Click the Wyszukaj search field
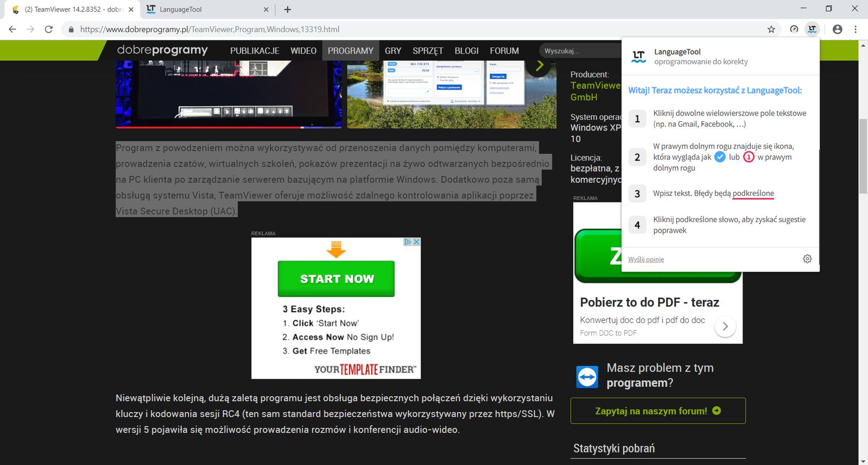This screenshot has width=868, height=465. point(580,50)
